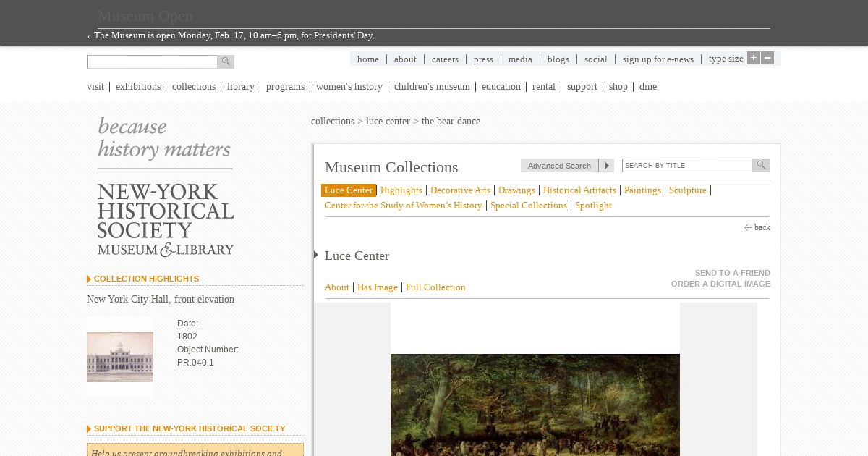Click the site search magnifier icon
This screenshot has height=456, width=868.
pyautogui.click(x=226, y=62)
